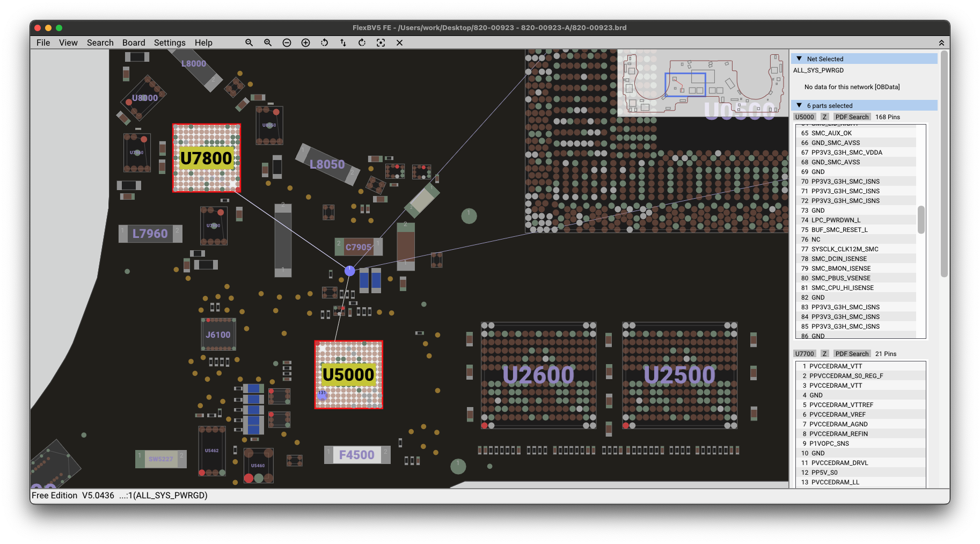Open the Help menu
The width and height of the screenshot is (980, 544).
(203, 42)
